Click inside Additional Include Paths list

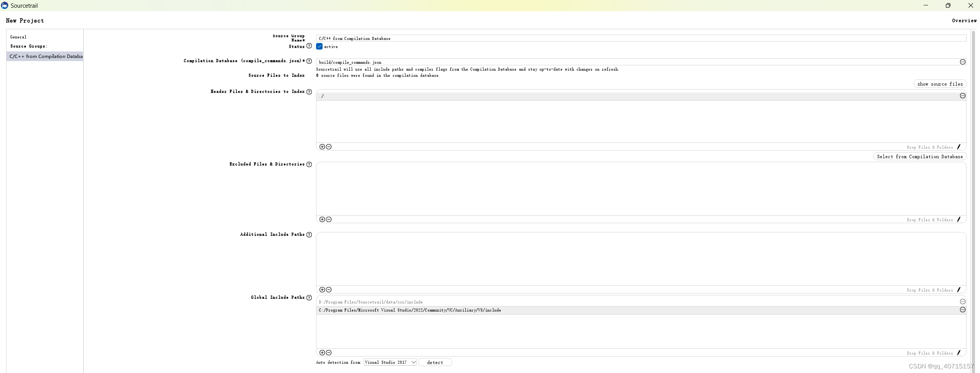pyautogui.click(x=641, y=259)
